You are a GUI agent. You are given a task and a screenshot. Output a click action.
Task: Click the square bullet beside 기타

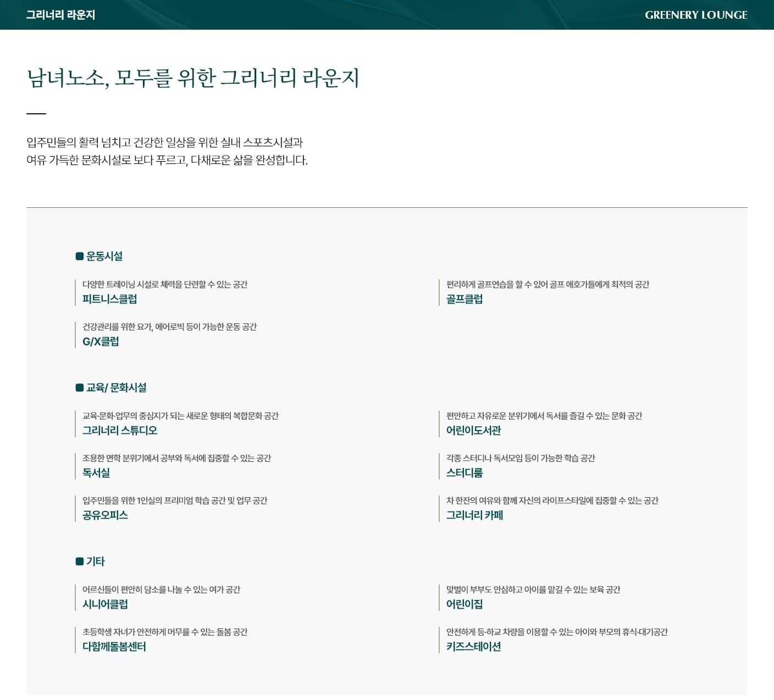click(x=80, y=561)
